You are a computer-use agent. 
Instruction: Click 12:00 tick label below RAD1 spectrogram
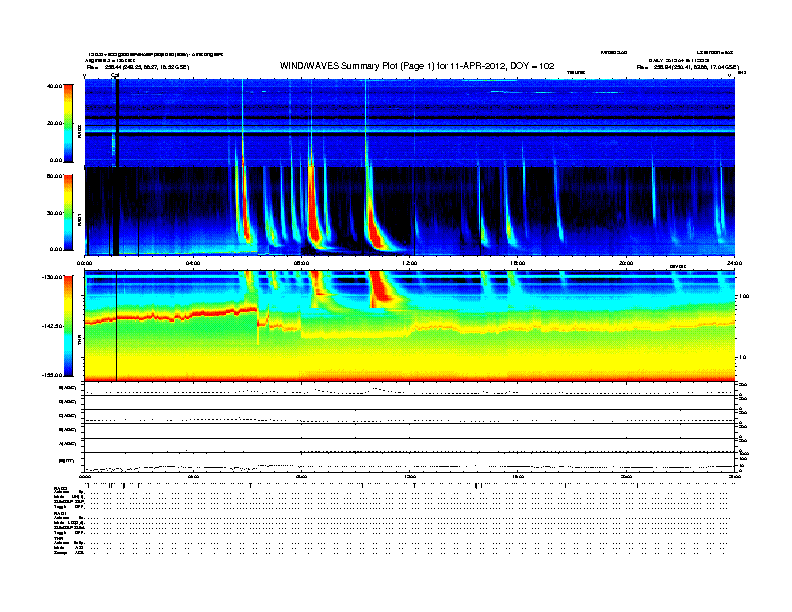pos(410,263)
